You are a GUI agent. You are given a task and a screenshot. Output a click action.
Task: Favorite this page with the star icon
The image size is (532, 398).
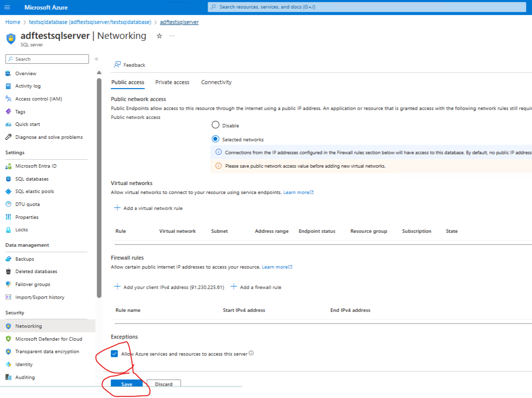coord(159,36)
